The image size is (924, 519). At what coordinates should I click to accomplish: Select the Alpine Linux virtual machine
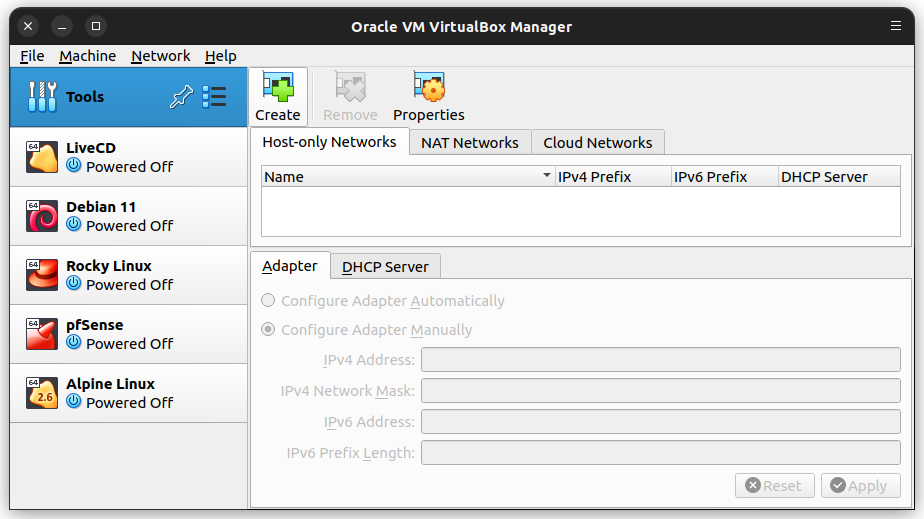pyautogui.click(x=128, y=393)
